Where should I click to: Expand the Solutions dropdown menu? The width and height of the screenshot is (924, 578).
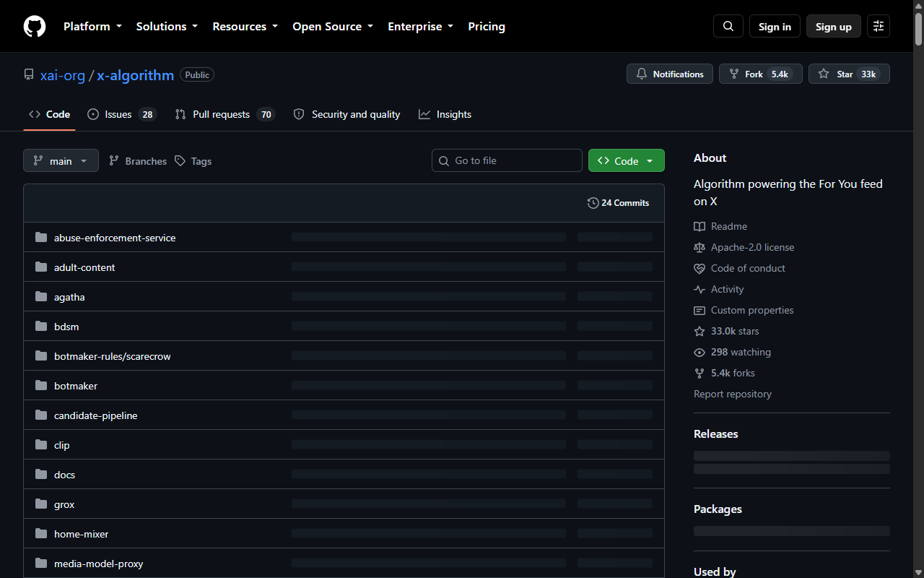[167, 26]
